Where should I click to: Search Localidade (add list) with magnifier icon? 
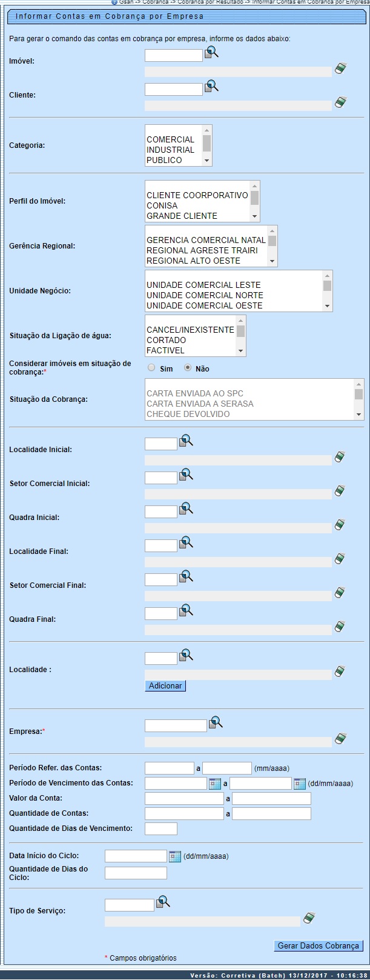coord(186,656)
